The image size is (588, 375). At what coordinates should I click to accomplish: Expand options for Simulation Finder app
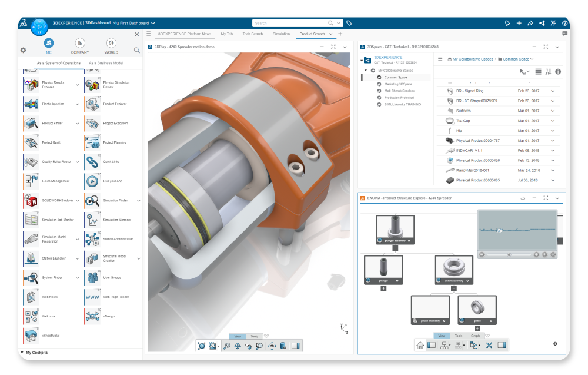(x=138, y=201)
